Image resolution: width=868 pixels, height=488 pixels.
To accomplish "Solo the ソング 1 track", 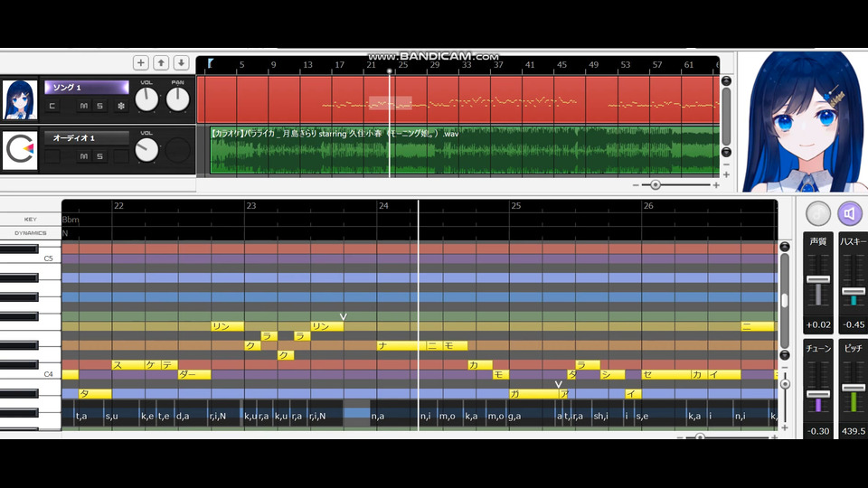I will coord(99,106).
